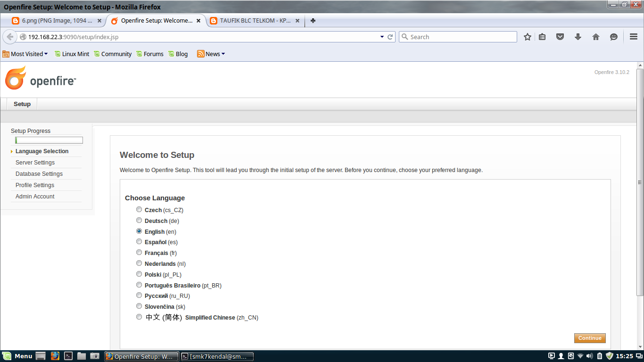Click Profile Settings in setup sidebar
The image size is (644, 362).
[35, 185]
